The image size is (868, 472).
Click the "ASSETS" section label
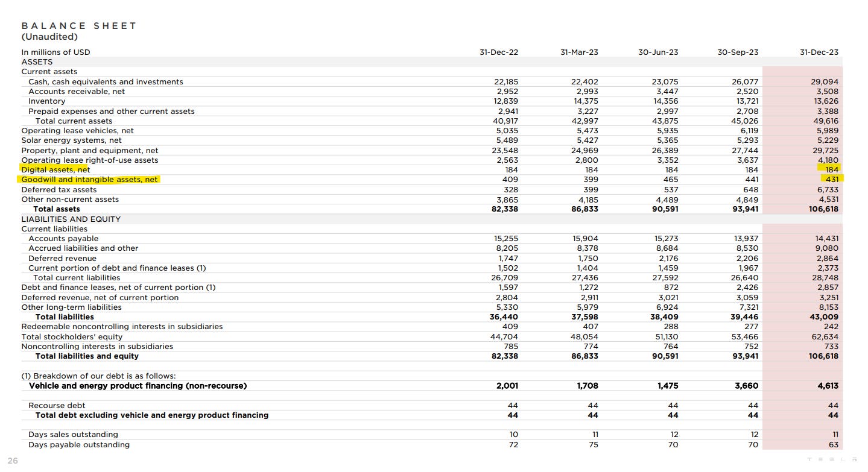(37, 62)
